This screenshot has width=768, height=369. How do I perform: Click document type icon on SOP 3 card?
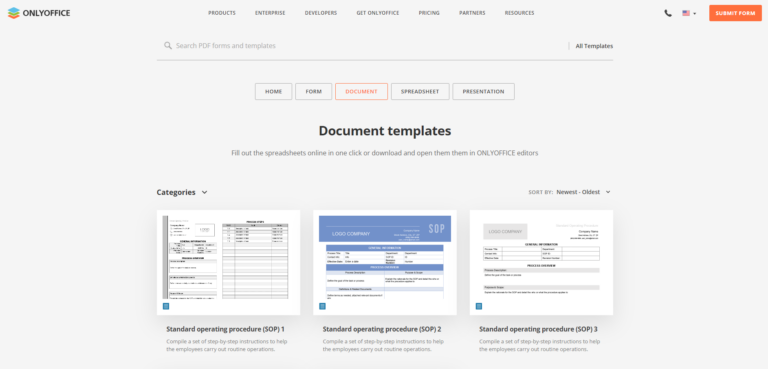(x=479, y=306)
